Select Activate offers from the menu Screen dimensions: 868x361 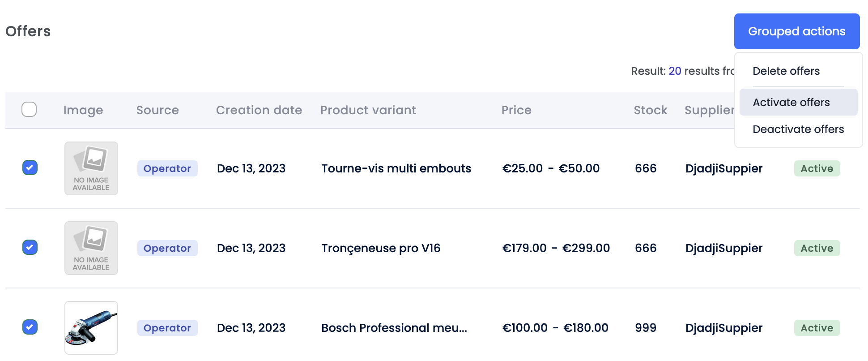(x=791, y=102)
